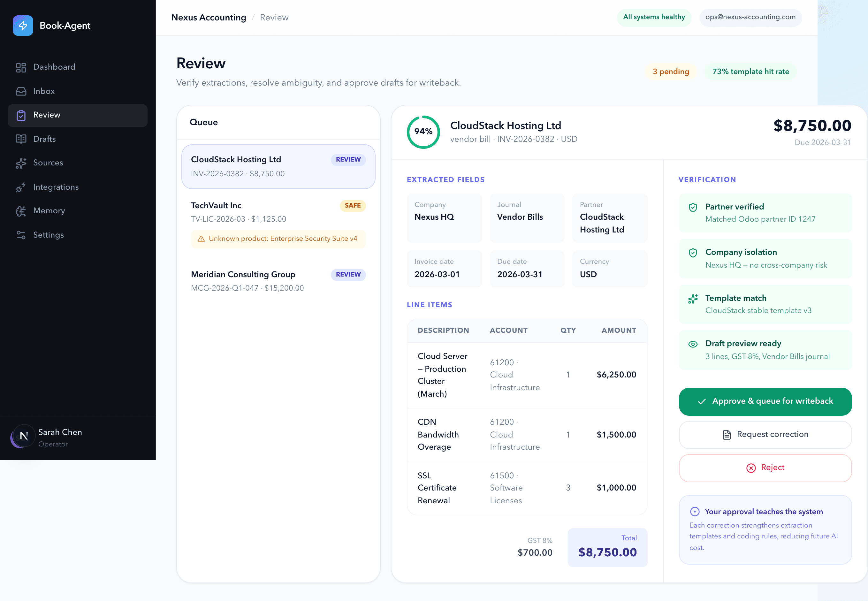Click the Book-Agent lightning logo
868x601 pixels.
coord(23,25)
